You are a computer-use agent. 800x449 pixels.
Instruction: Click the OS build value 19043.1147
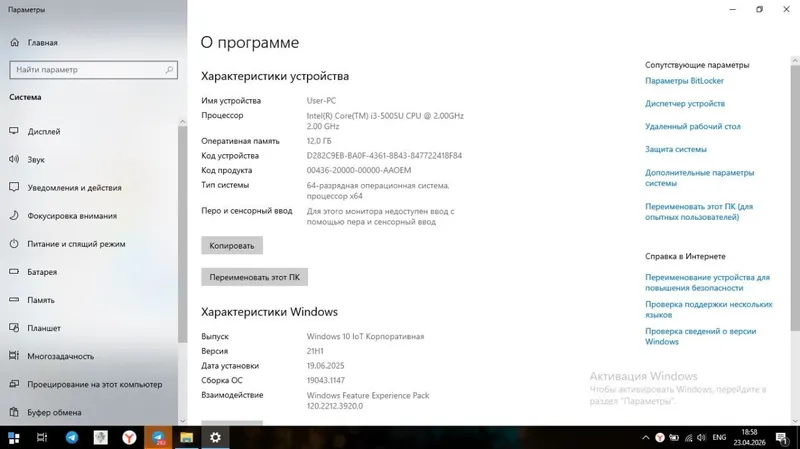pyautogui.click(x=326, y=381)
